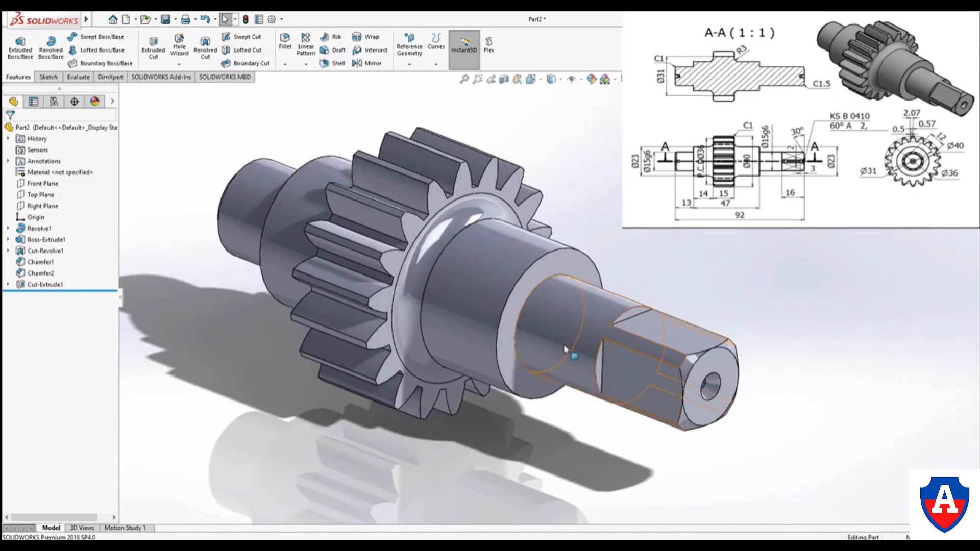The height and width of the screenshot is (551, 980).
Task: Choose the Boundary Boss/Base tool
Action: [100, 63]
